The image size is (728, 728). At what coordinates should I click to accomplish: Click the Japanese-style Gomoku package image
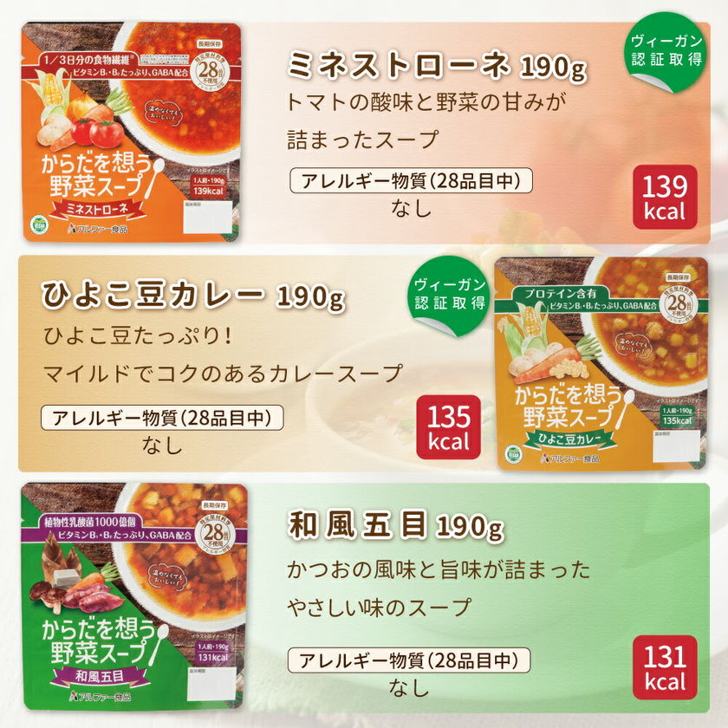[x=133, y=596]
